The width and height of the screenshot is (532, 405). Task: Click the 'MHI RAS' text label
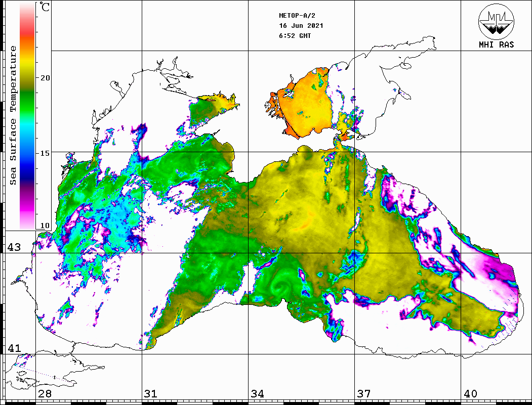[x=496, y=44]
